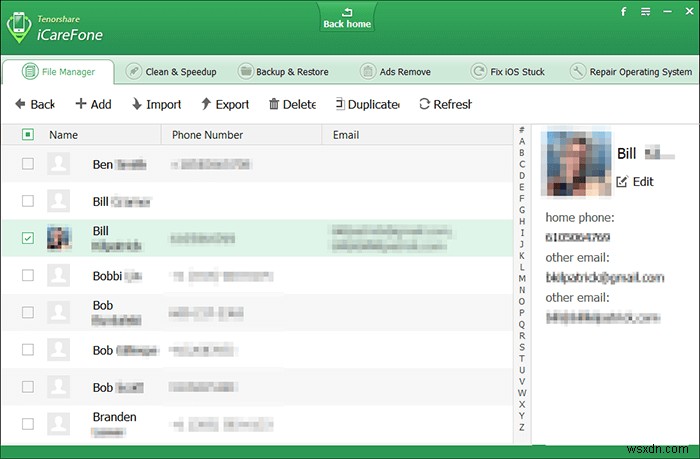Click the Ads Remove icon

(368, 71)
